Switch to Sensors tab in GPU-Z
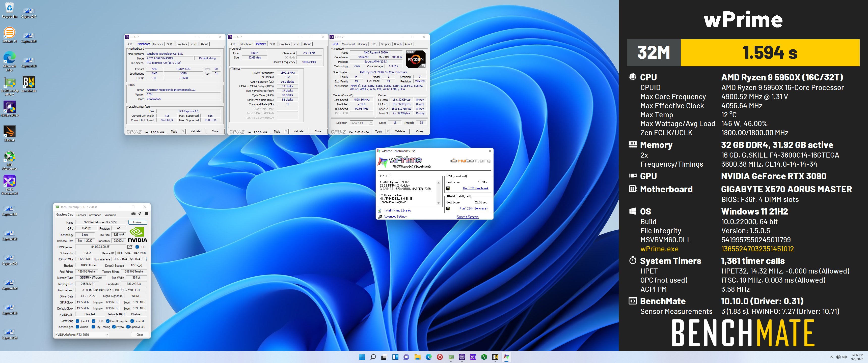Screen dimensions: 868x363 (x=81, y=215)
